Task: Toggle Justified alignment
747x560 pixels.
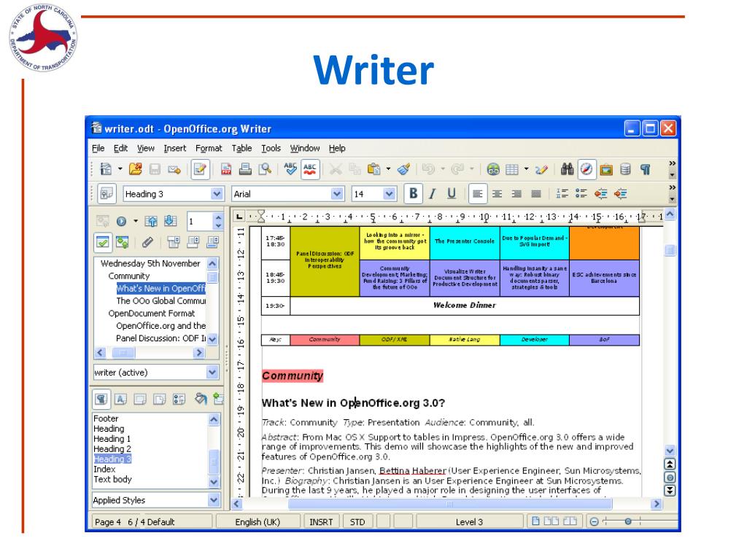Action: [x=536, y=194]
